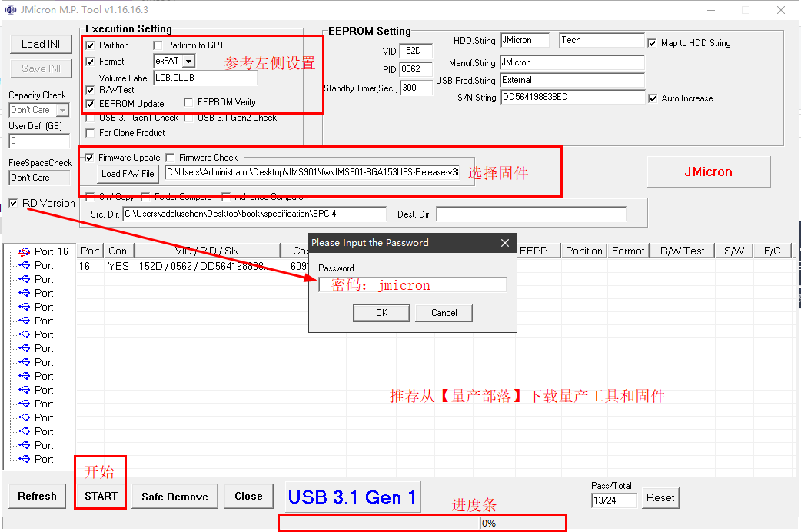Click the Refresh button
This screenshot has height=532, width=801.
coord(38,496)
